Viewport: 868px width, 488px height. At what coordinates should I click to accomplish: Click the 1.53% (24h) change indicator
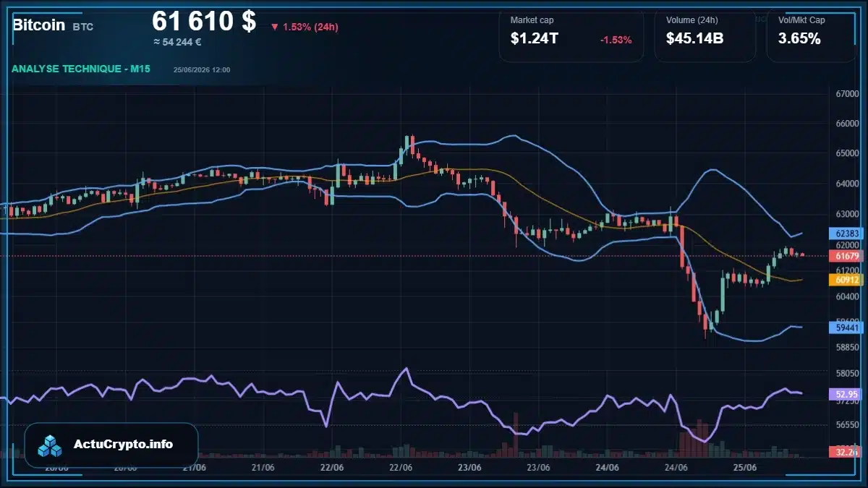305,27
